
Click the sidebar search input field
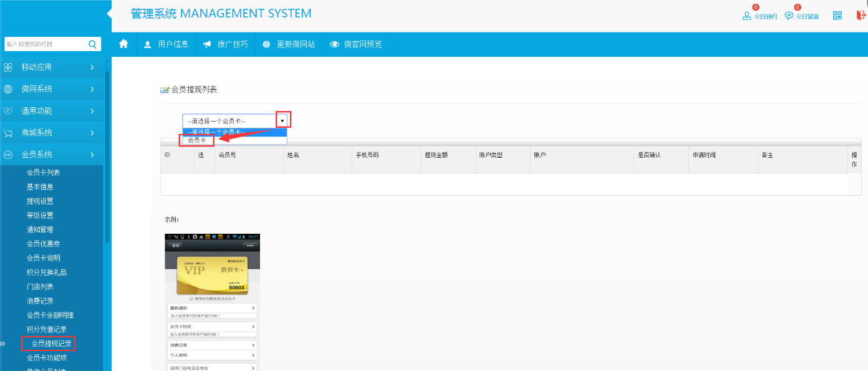tap(44, 44)
